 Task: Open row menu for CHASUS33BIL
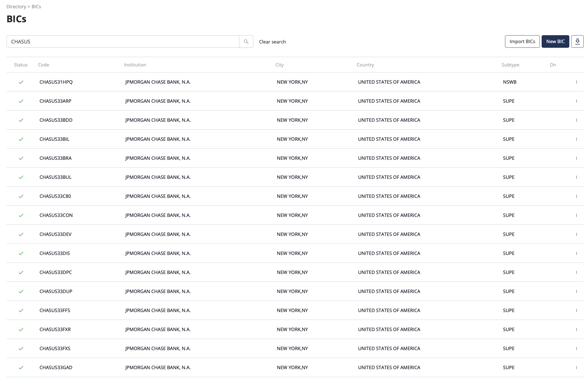click(x=576, y=139)
